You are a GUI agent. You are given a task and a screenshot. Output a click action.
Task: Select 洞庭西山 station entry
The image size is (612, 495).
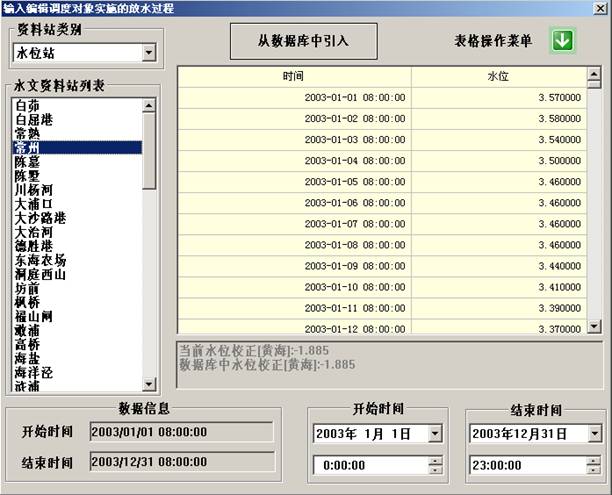point(40,274)
